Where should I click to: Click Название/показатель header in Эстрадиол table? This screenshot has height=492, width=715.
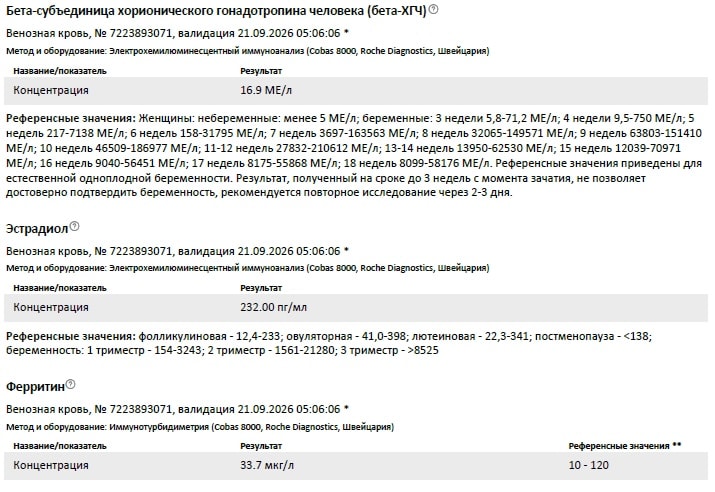point(60,288)
